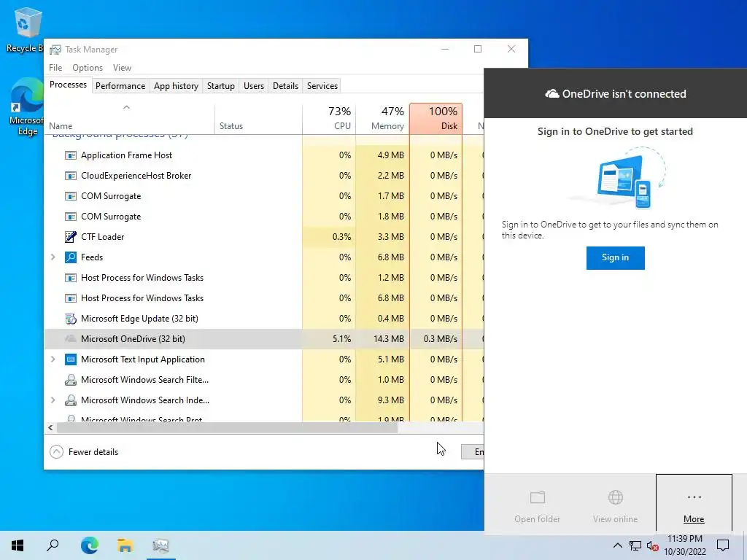Click the CTF Loader 0.3% CPU value
Viewport: 747px width, 560px height.
341,237
